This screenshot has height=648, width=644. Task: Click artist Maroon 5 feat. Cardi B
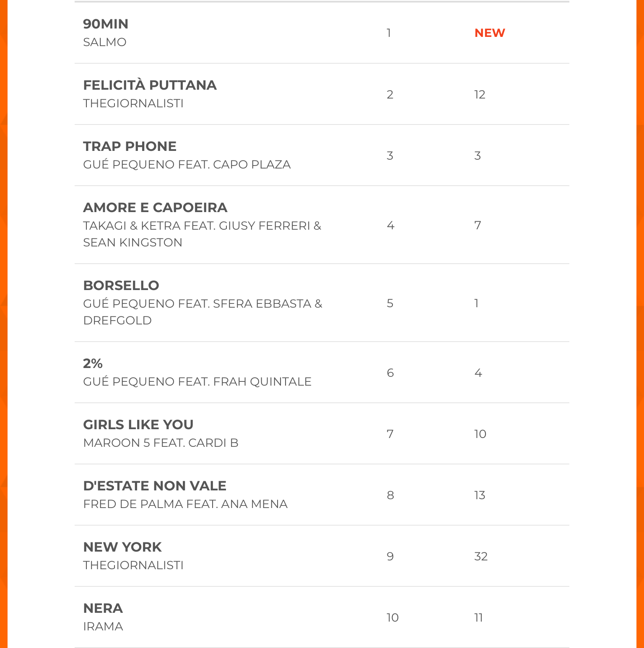point(161,443)
